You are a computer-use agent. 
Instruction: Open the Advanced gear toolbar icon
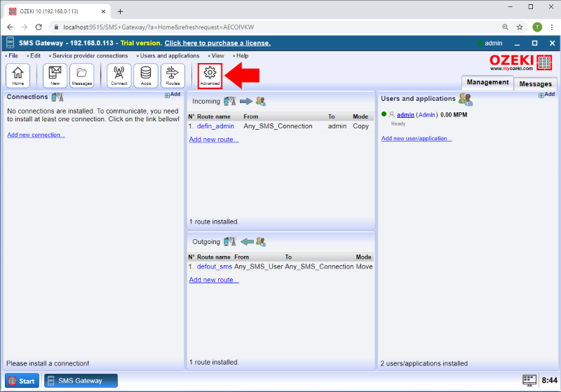pos(210,76)
